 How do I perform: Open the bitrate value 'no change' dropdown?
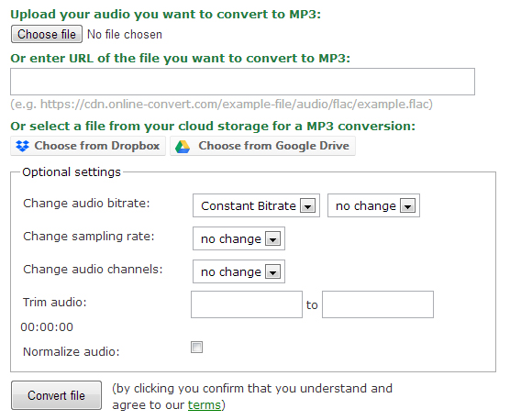click(373, 205)
